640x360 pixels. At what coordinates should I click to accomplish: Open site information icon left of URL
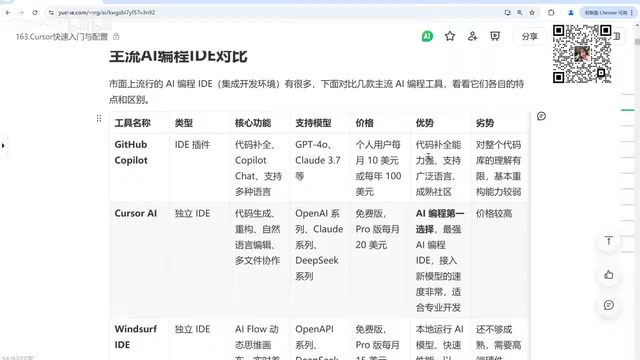(51, 13)
